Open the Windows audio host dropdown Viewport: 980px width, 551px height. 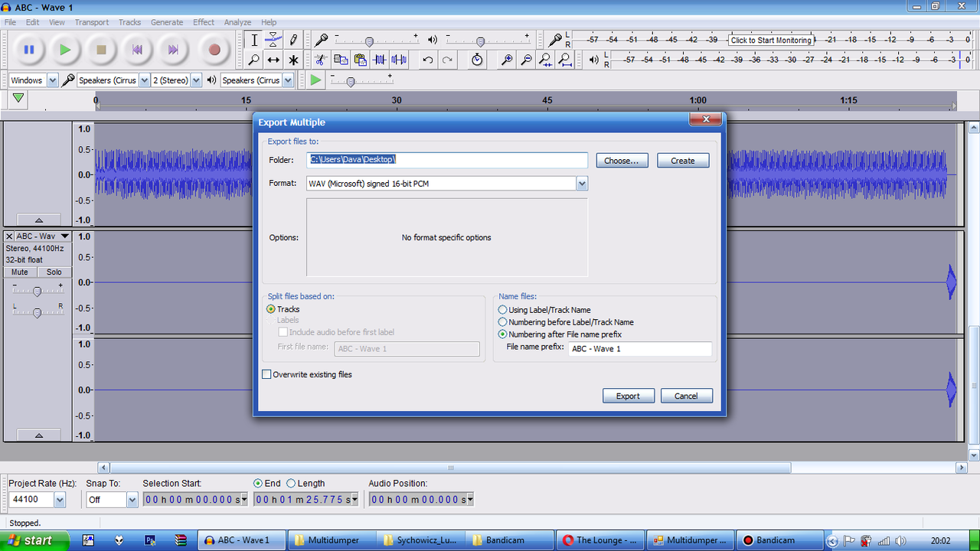pyautogui.click(x=53, y=80)
